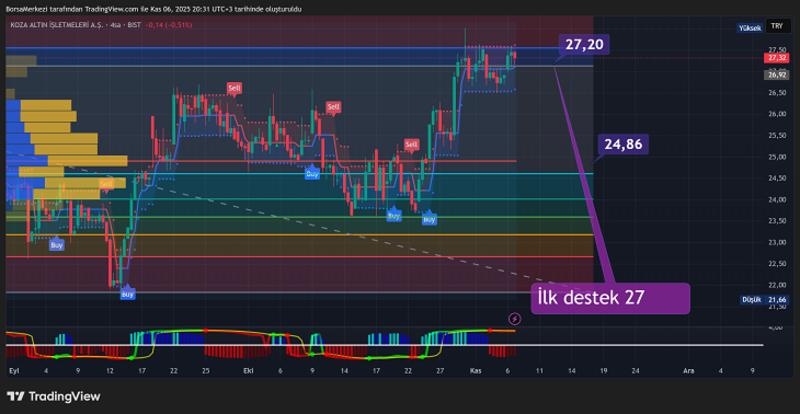The width and height of the screenshot is (800, 414).
Task: Click the Sell marker over the volume profile
Action: pos(106,184)
